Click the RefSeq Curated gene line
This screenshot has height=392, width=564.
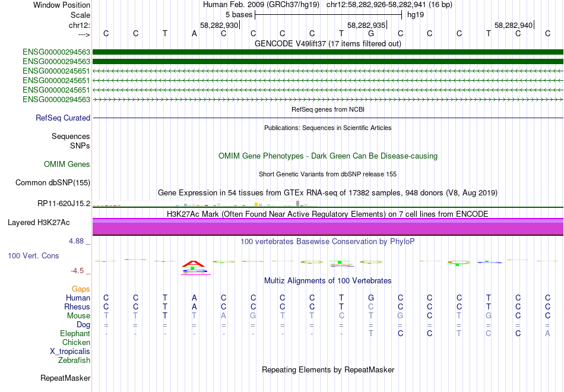tap(328, 118)
